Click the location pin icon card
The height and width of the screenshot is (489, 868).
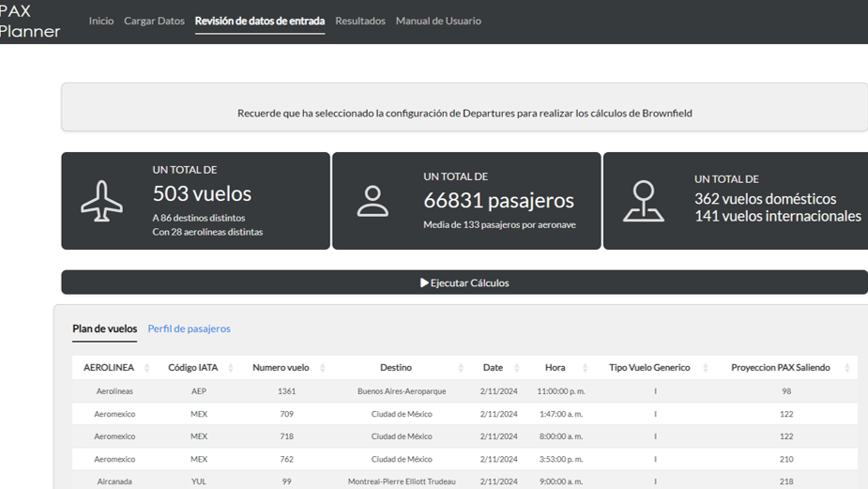pos(644,201)
